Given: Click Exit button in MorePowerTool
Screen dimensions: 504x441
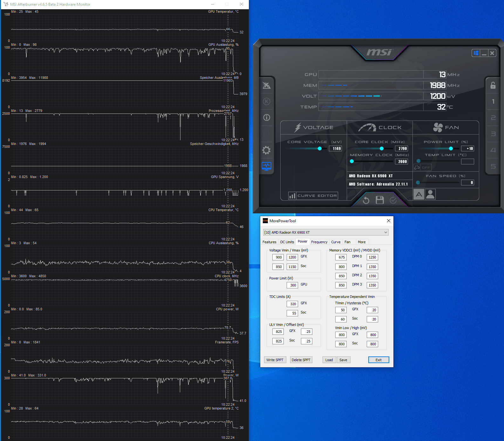Looking at the screenshot, I should coord(378,360).
